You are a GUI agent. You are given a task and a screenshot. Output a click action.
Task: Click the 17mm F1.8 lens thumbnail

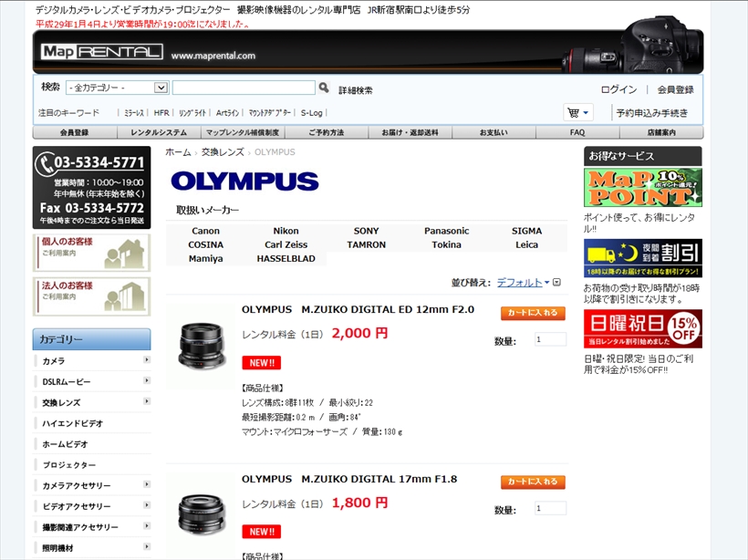[x=202, y=514]
